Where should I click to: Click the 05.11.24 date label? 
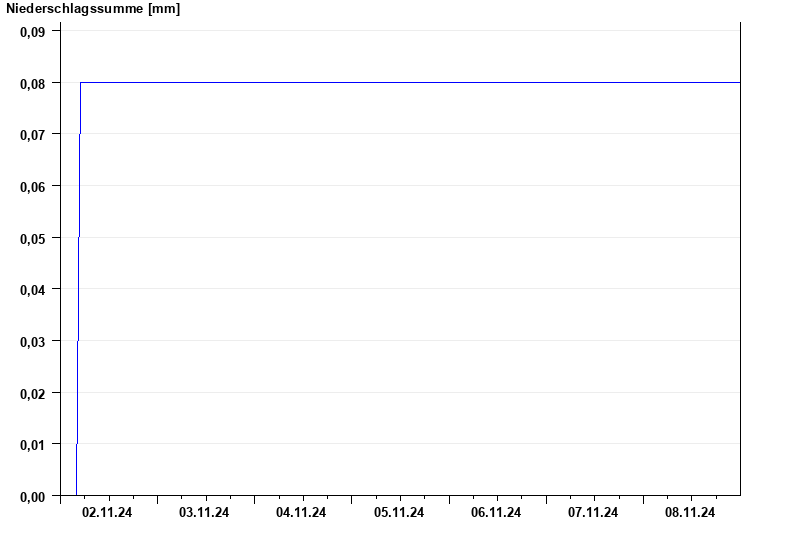click(399, 513)
